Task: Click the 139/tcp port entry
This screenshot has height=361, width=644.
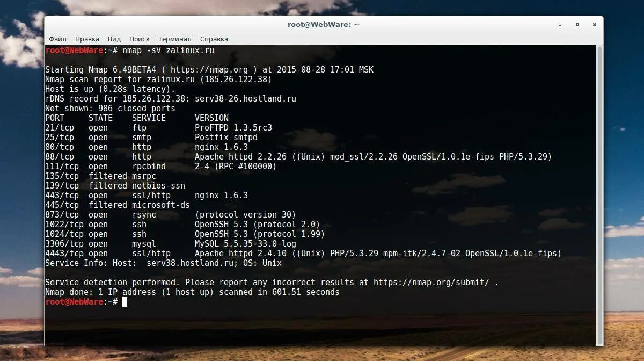Action: [x=62, y=186]
